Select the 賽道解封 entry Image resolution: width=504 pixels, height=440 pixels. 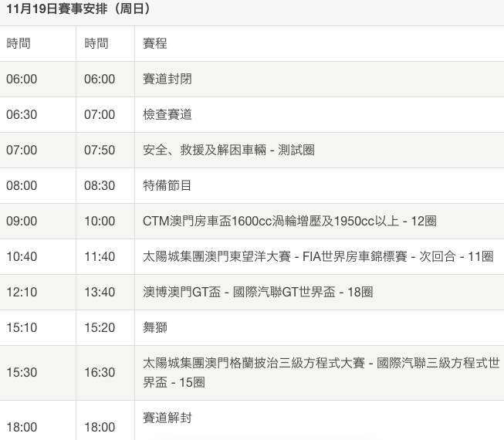[x=167, y=418]
